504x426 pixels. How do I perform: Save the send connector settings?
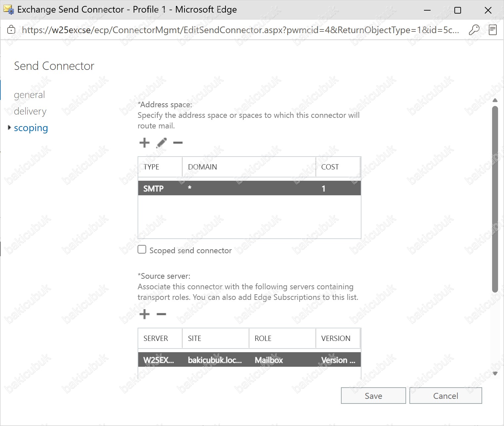(x=373, y=396)
